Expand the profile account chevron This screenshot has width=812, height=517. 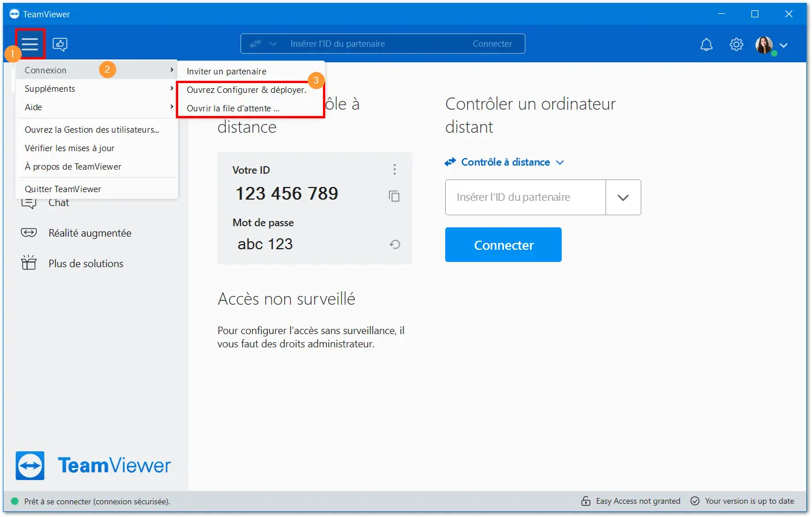coord(784,45)
